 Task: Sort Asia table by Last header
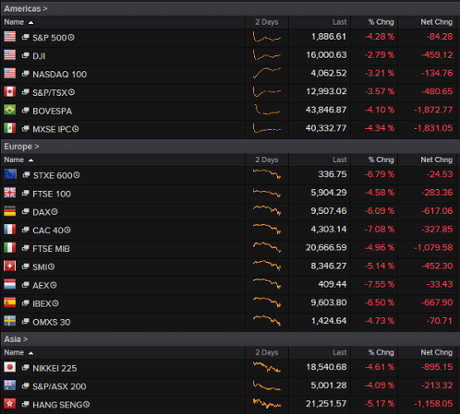[x=339, y=353]
